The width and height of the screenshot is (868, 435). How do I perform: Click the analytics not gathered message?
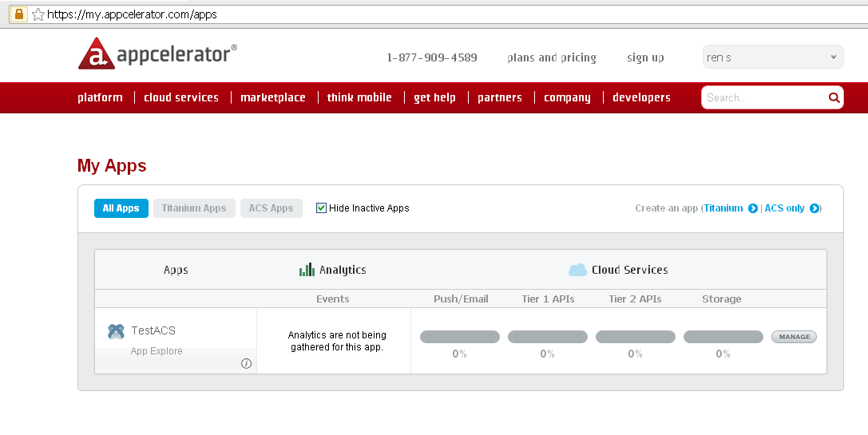pos(337,341)
